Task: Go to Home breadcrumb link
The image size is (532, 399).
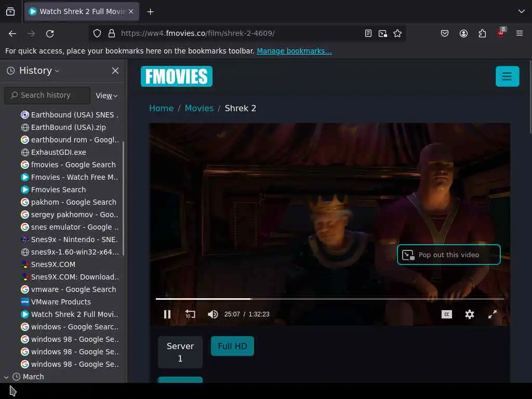Action: point(161,108)
